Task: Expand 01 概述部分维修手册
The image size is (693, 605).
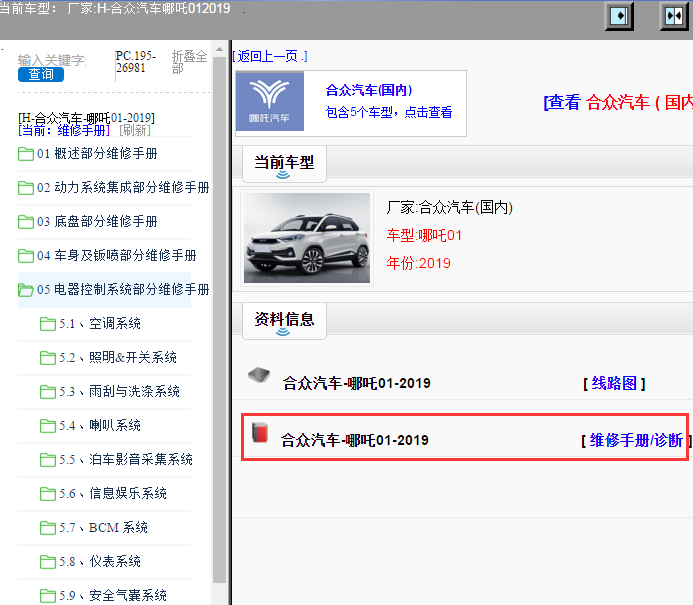Action: pyautogui.click(x=97, y=154)
